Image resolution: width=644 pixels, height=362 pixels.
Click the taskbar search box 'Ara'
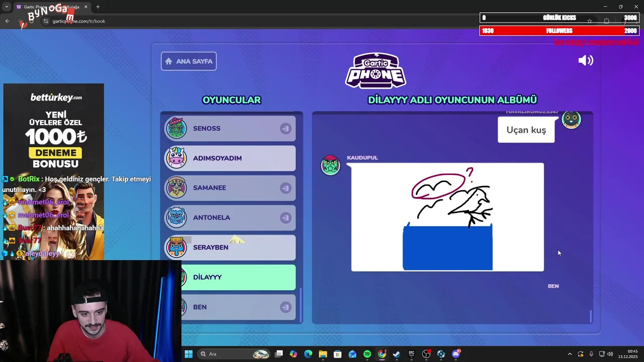click(x=233, y=354)
